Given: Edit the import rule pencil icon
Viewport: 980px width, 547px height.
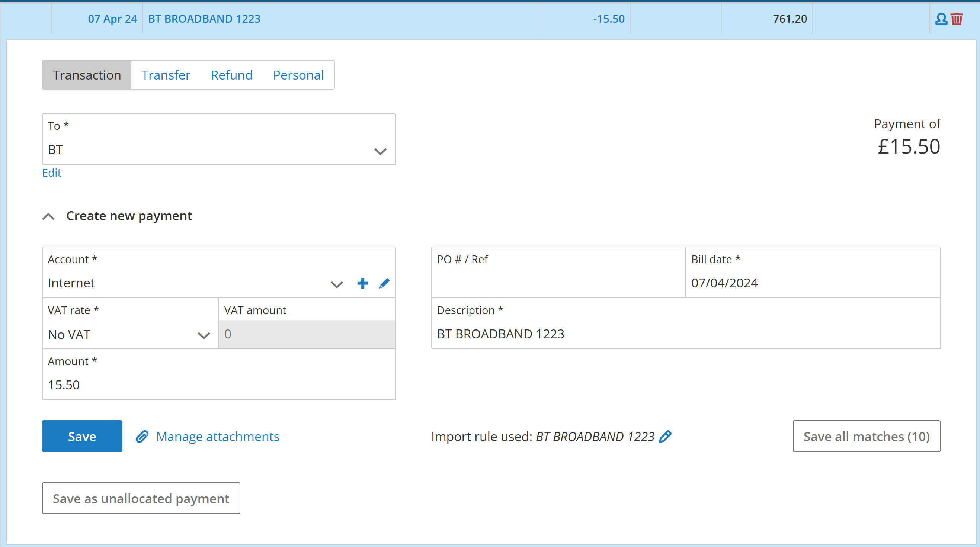Looking at the screenshot, I should [665, 437].
